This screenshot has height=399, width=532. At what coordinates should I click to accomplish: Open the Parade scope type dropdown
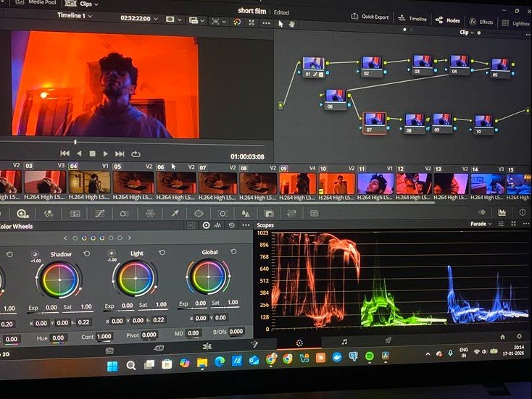pyautogui.click(x=481, y=224)
